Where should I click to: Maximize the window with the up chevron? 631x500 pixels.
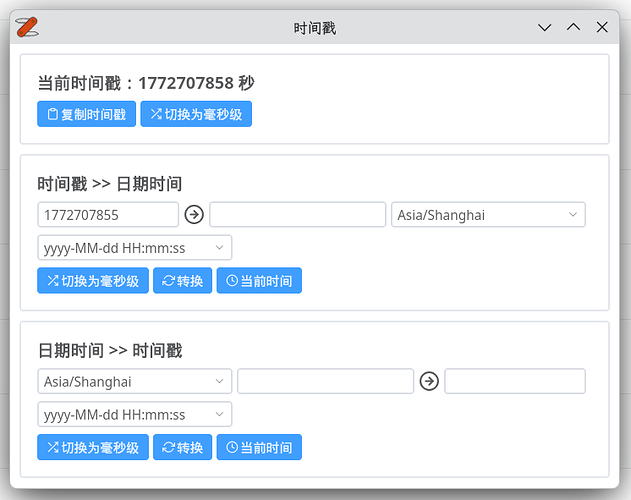[573, 27]
